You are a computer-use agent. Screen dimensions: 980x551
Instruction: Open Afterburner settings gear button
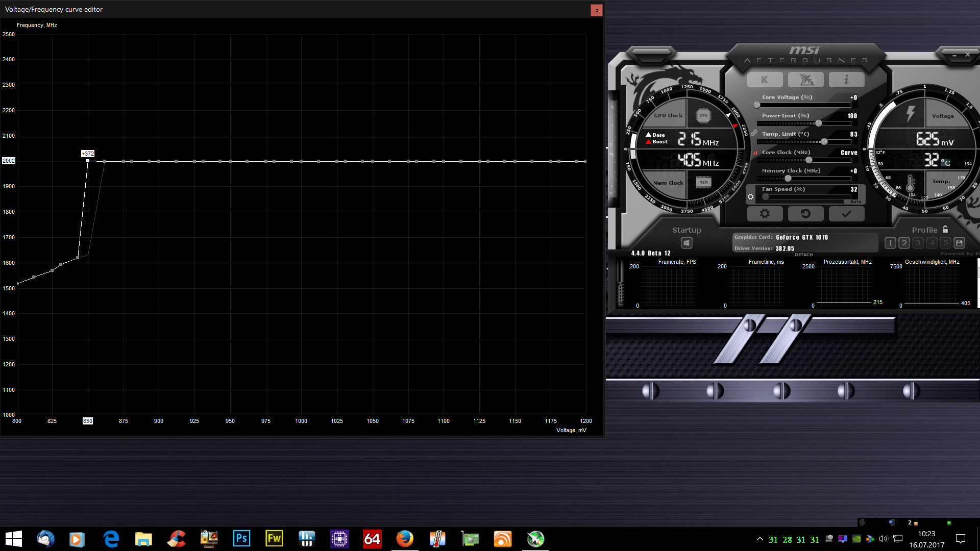pyautogui.click(x=765, y=214)
